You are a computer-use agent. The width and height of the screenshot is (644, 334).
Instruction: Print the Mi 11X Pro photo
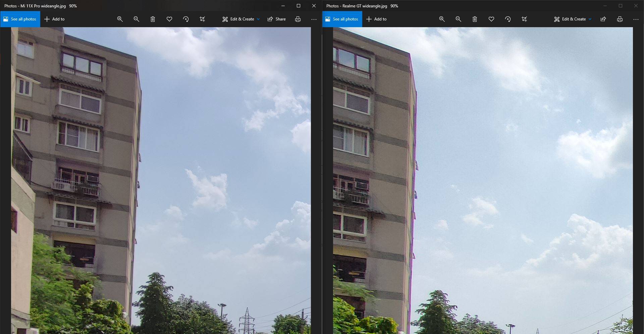coord(298,19)
